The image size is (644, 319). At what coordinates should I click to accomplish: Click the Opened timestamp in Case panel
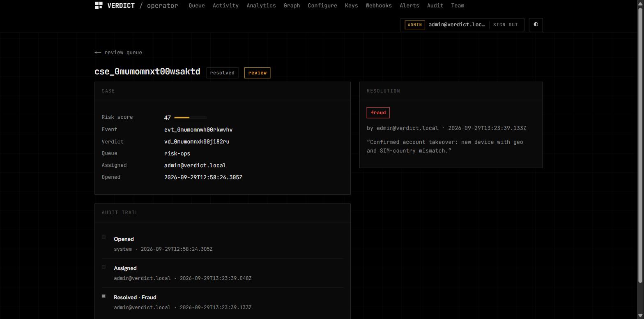tap(203, 178)
